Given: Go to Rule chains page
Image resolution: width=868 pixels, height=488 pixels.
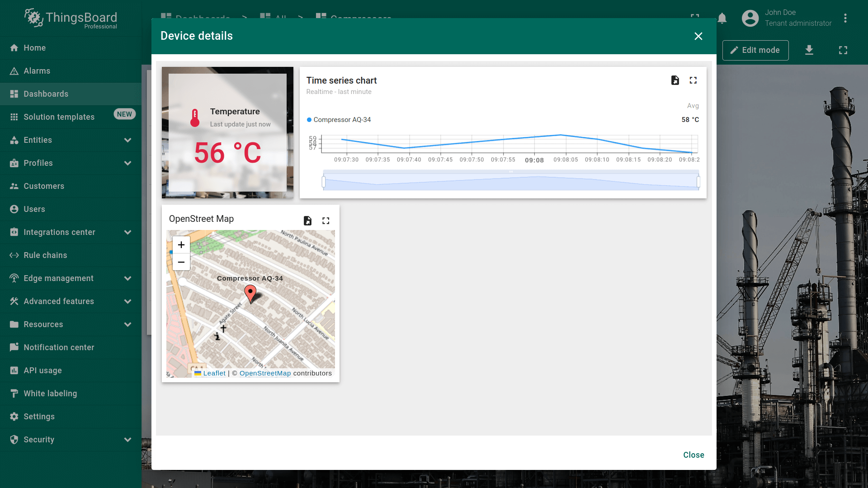Looking at the screenshot, I should coord(45,255).
